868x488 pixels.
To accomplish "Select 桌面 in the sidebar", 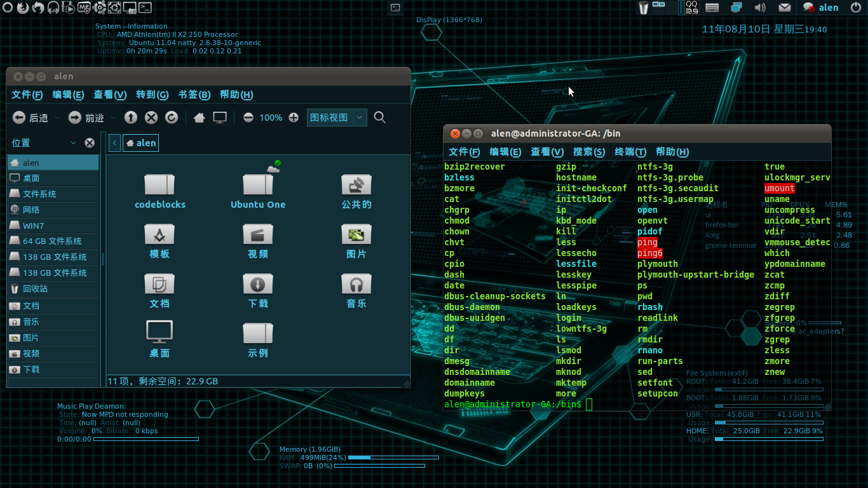I will pyautogui.click(x=53, y=178).
